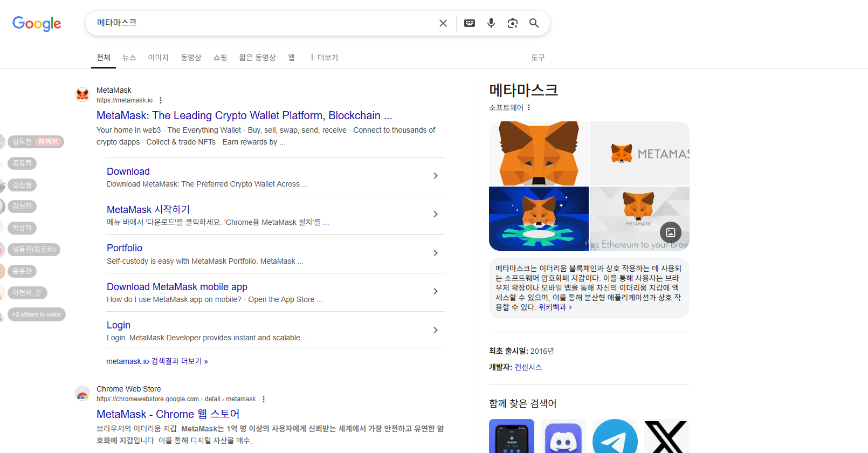Open the 위키백과 link in description
Viewport: 868px width, 453px height.
click(x=555, y=307)
